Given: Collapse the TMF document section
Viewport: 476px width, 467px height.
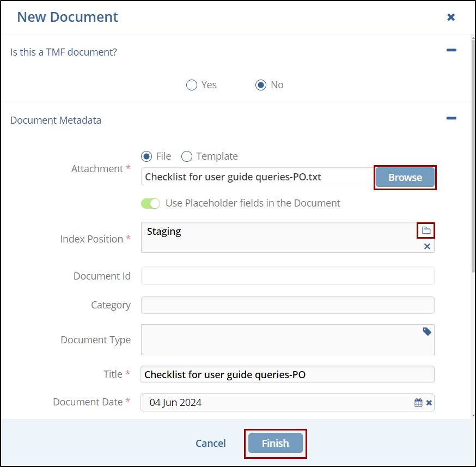Looking at the screenshot, I should [x=451, y=50].
